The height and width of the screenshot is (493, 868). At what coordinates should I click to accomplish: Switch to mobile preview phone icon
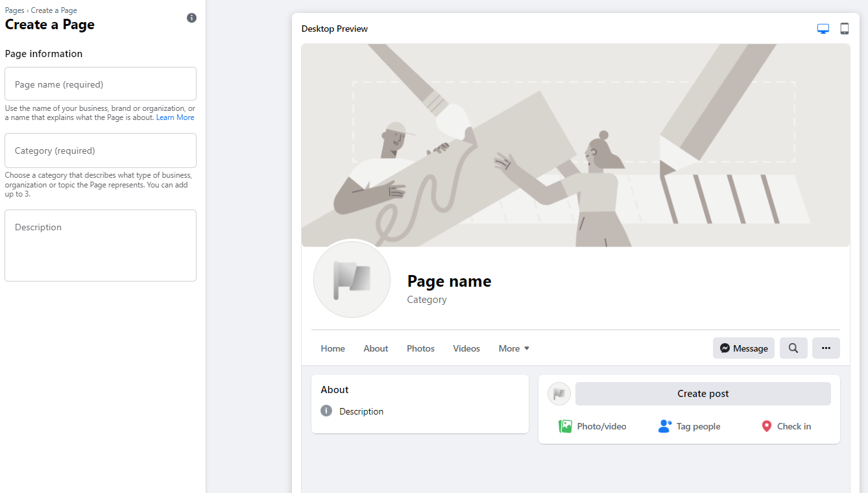[845, 29]
